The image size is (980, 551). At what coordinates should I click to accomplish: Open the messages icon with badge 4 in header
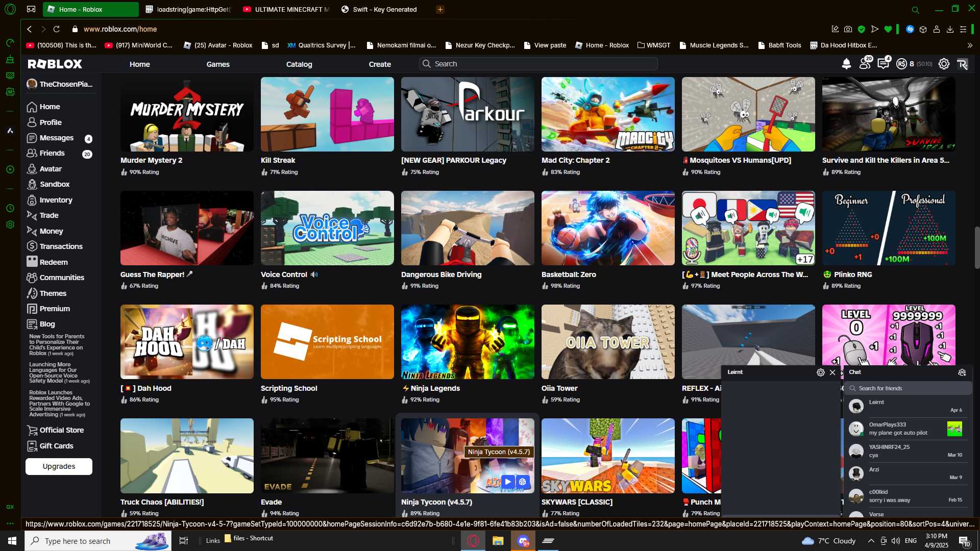pyautogui.click(x=884, y=63)
